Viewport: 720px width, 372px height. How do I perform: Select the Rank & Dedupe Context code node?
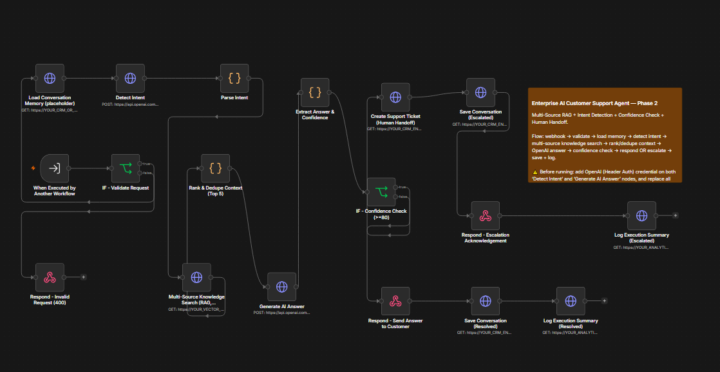(x=215, y=169)
